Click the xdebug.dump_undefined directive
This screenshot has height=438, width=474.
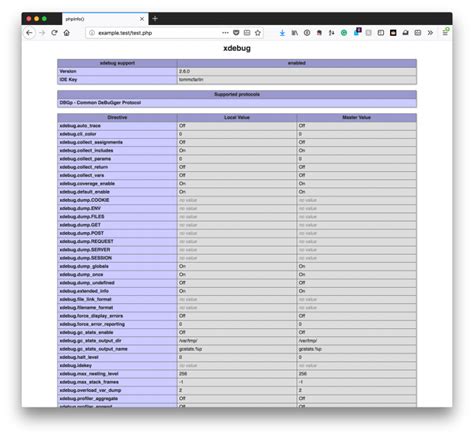click(87, 283)
